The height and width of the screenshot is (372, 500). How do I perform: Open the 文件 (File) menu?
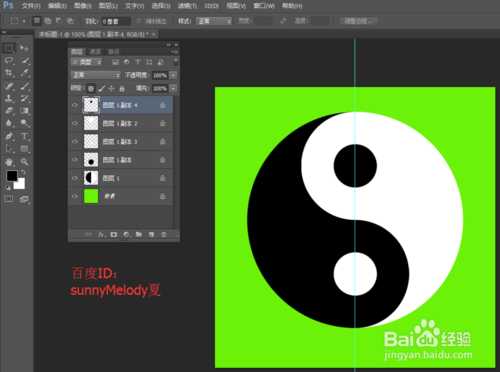pos(31,6)
